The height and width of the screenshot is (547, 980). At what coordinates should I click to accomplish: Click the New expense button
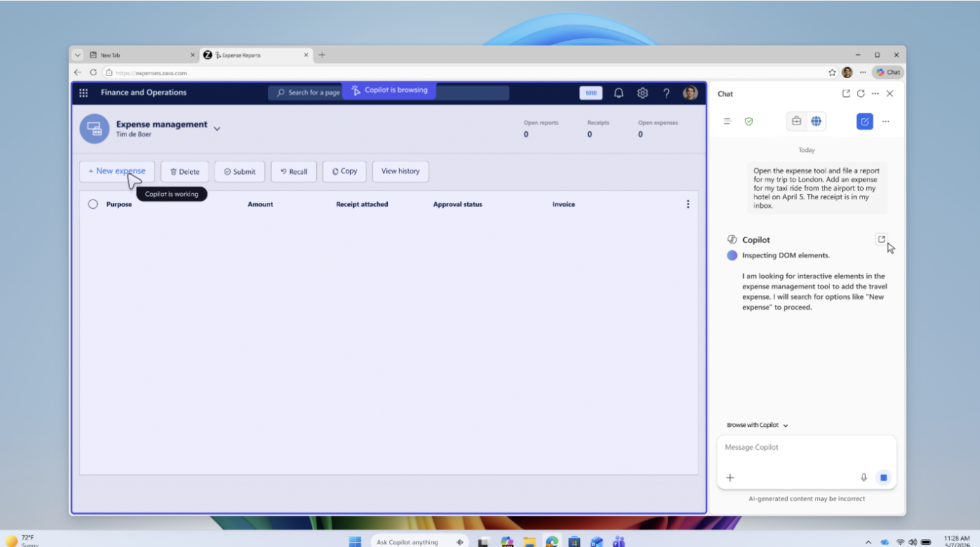pos(117,171)
